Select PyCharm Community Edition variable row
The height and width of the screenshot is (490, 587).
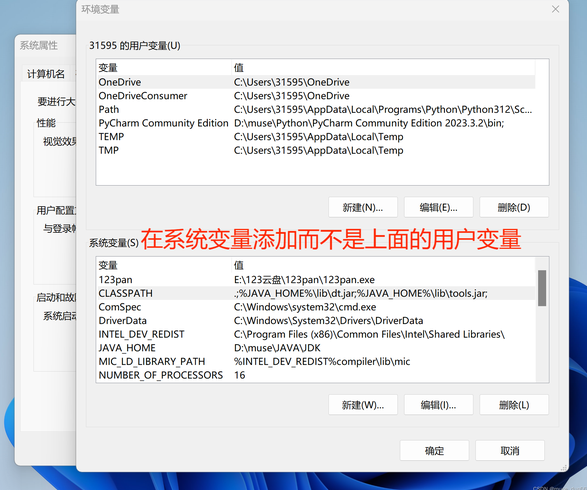tap(316, 123)
